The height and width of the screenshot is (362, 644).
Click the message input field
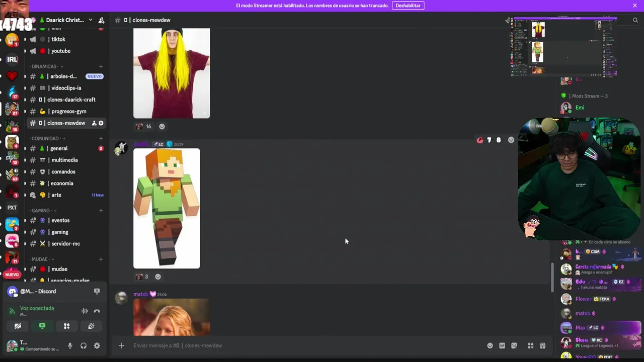[x=307, y=345]
